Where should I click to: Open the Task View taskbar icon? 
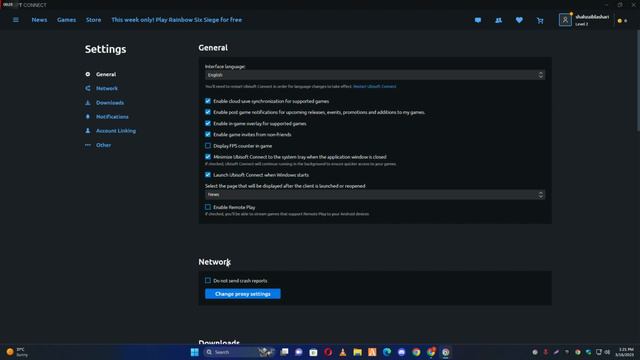point(284,352)
